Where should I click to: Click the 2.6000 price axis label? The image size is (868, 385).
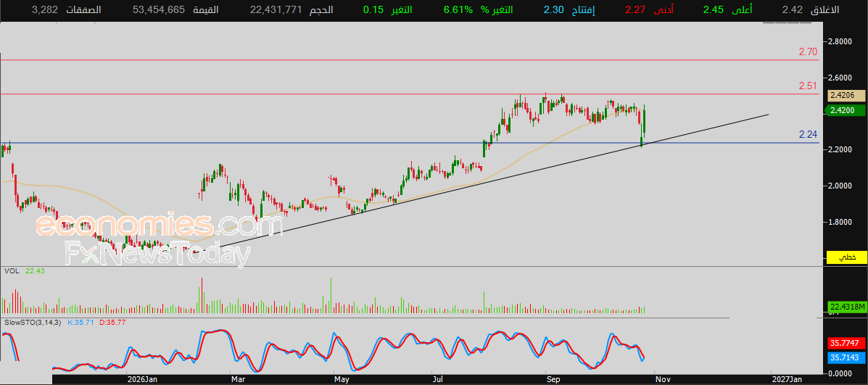(x=840, y=78)
